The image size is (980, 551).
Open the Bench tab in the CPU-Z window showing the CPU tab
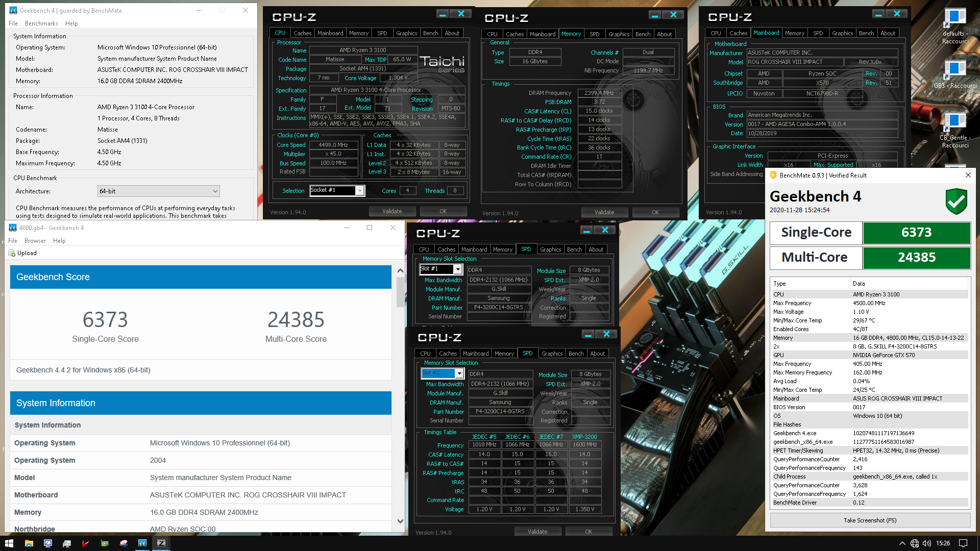tap(431, 33)
